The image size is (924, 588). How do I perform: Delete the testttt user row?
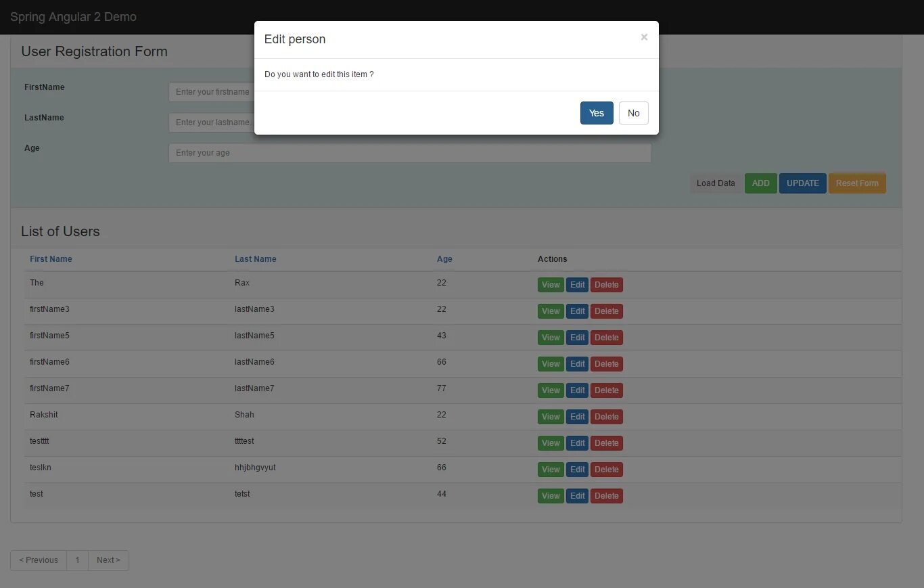click(607, 443)
